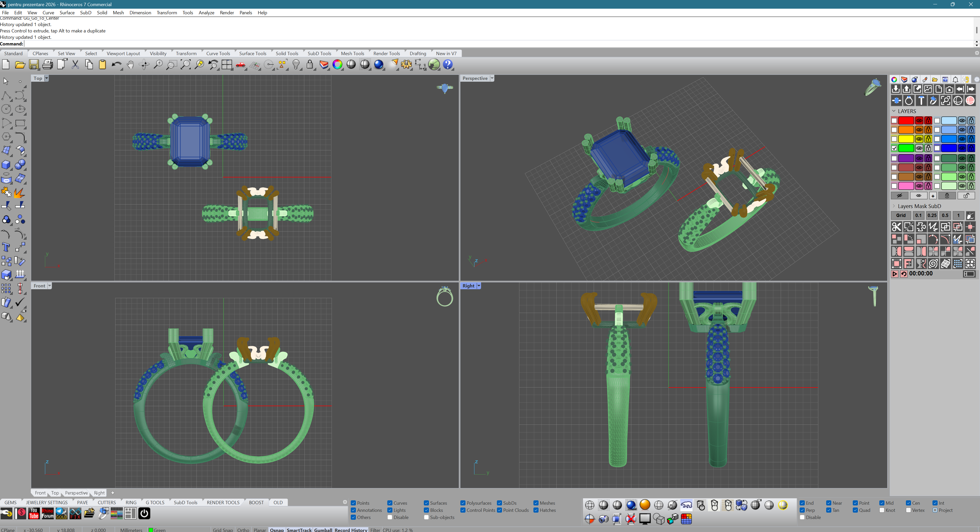Collapse the LAYERS section
This screenshot has width=980, height=532.
pyautogui.click(x=894, y=111)
